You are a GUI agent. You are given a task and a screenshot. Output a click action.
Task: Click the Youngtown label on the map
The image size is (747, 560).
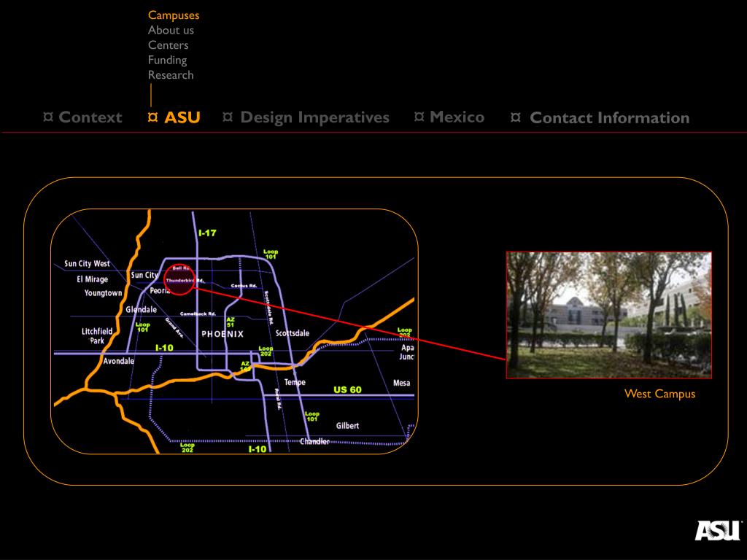tap(104, 293)
